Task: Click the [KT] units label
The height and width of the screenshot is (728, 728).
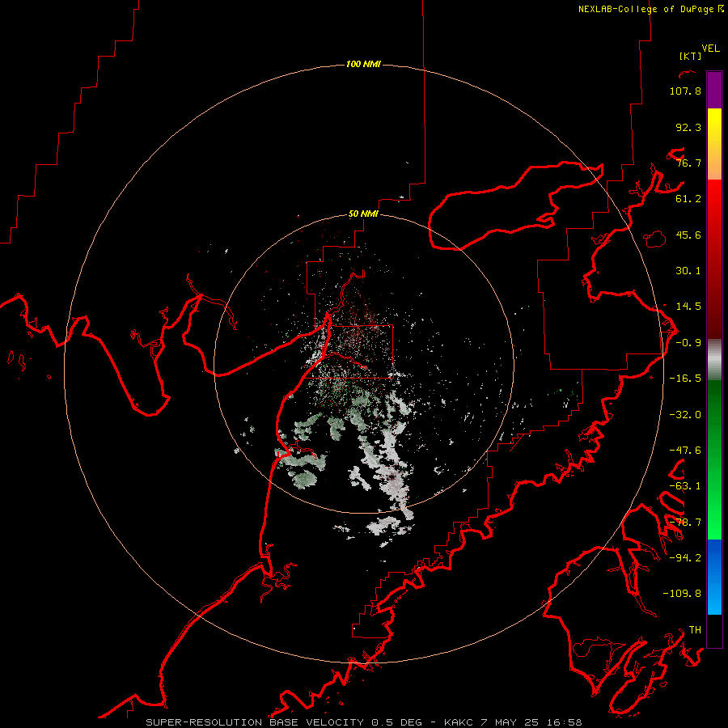Action: [x=691, y=56]
